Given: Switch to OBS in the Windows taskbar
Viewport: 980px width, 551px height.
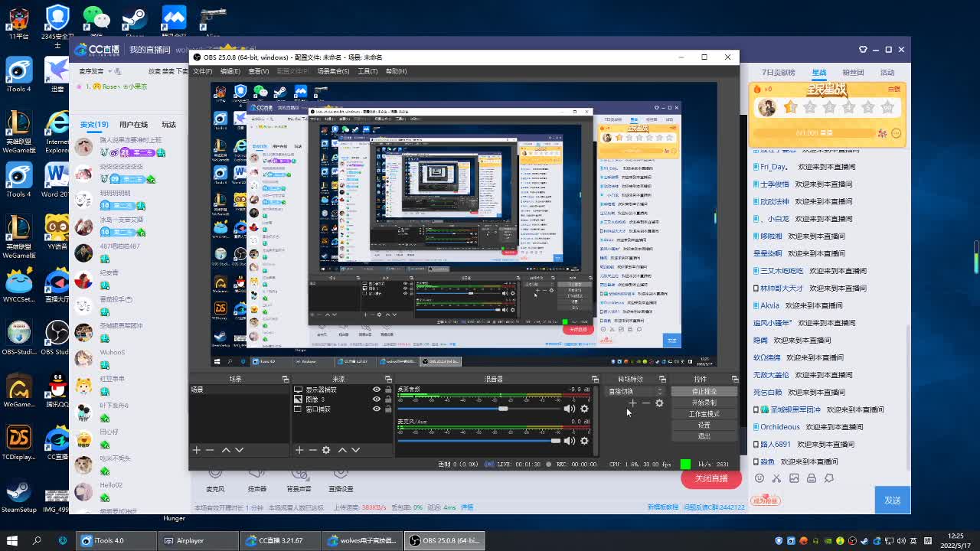Looking at the screenshot, I should pos(444,540).
